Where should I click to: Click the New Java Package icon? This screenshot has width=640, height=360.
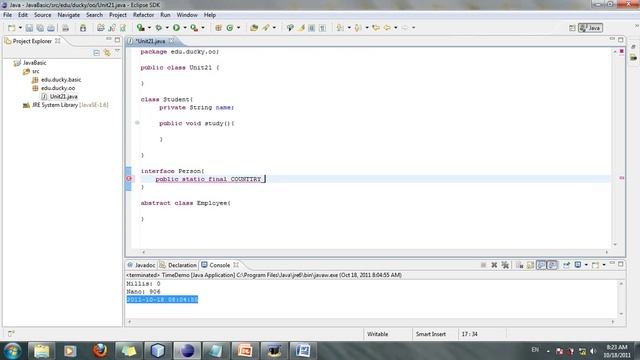(x=218, y=28)
